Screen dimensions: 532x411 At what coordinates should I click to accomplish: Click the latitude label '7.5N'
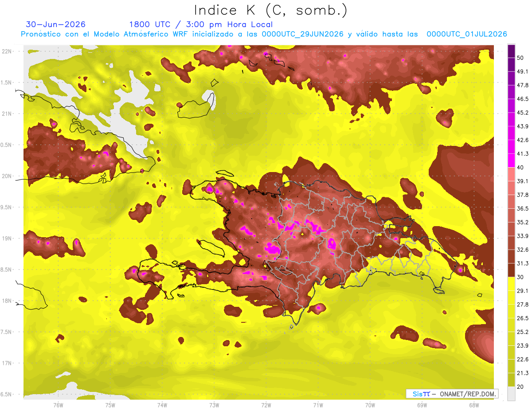click(7, 332)
